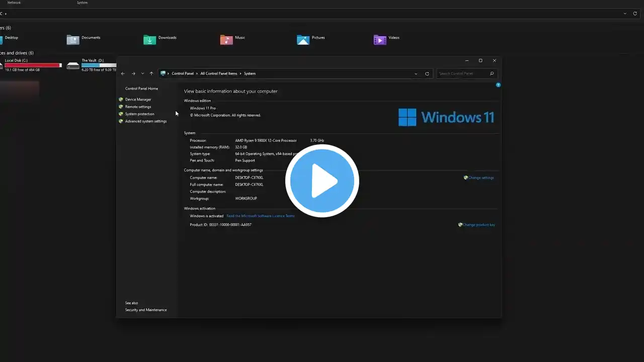The width and height of the screenshot is (644, 362).
Task: Click Control Panel breadcrumb segment
Action: 183,73
